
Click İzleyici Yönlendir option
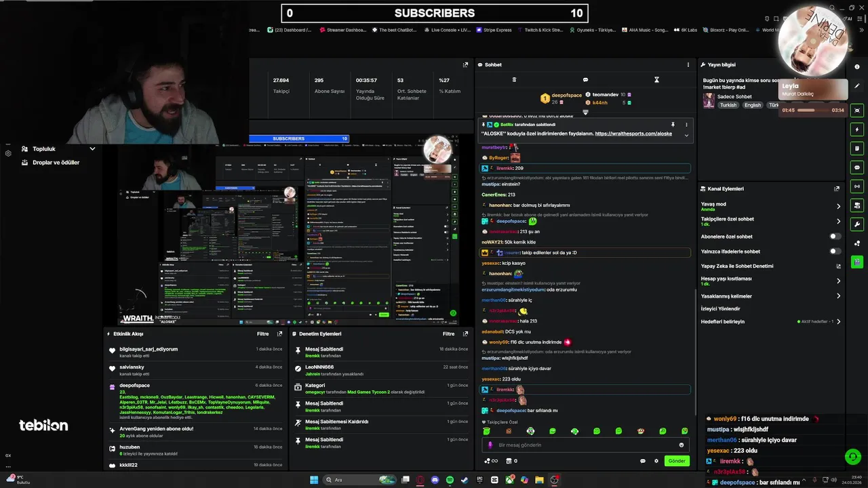(720, 308)
